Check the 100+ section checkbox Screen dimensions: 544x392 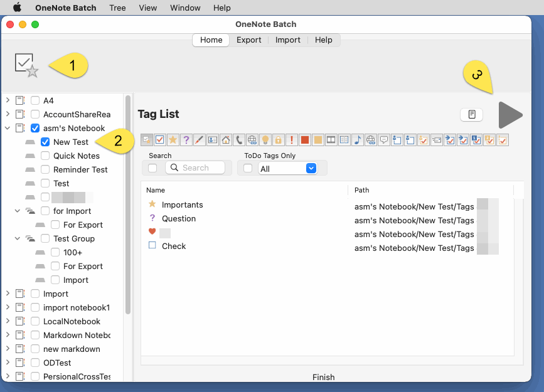pyautogui.click(x=55, y=252)
